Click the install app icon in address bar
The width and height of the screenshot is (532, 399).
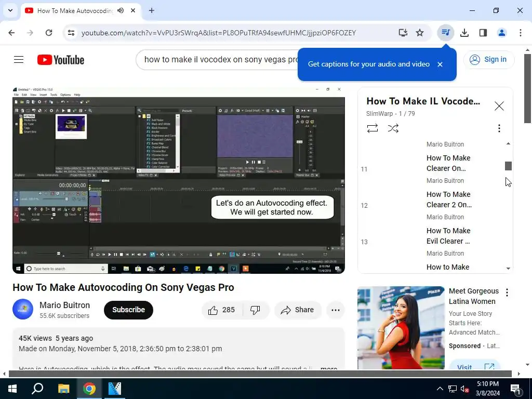click(403, 33)
